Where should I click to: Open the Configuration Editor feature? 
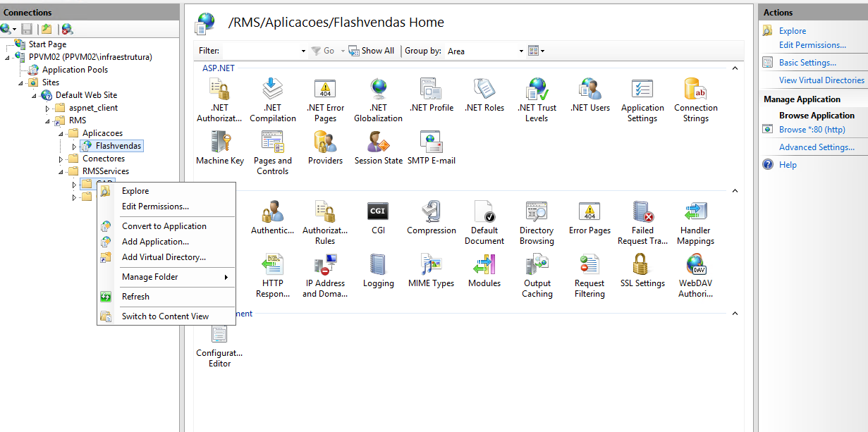pos(219,345)
